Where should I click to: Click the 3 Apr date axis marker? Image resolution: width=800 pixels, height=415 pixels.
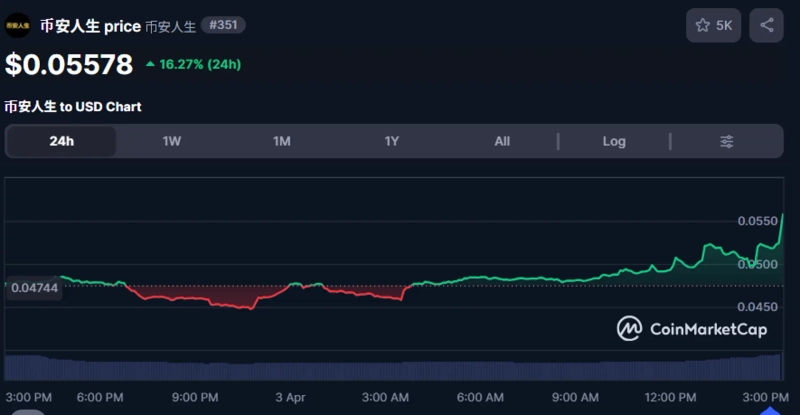click(x=290, y=397)
